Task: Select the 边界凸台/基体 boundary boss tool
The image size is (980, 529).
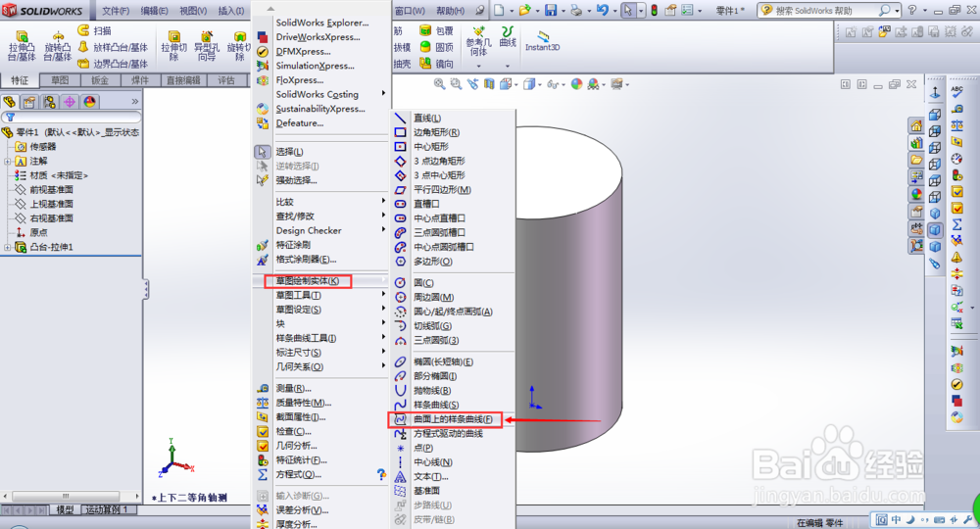Action: click(113, 63)
